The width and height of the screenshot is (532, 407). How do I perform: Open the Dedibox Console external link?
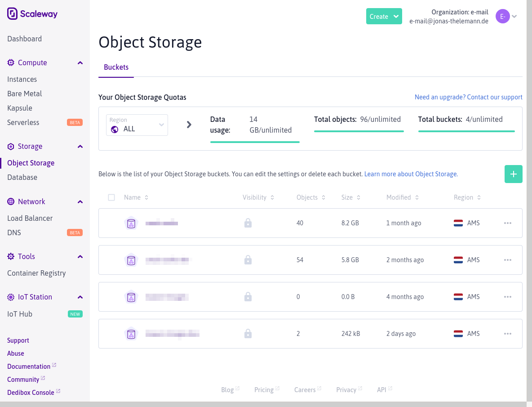point(34,393)
